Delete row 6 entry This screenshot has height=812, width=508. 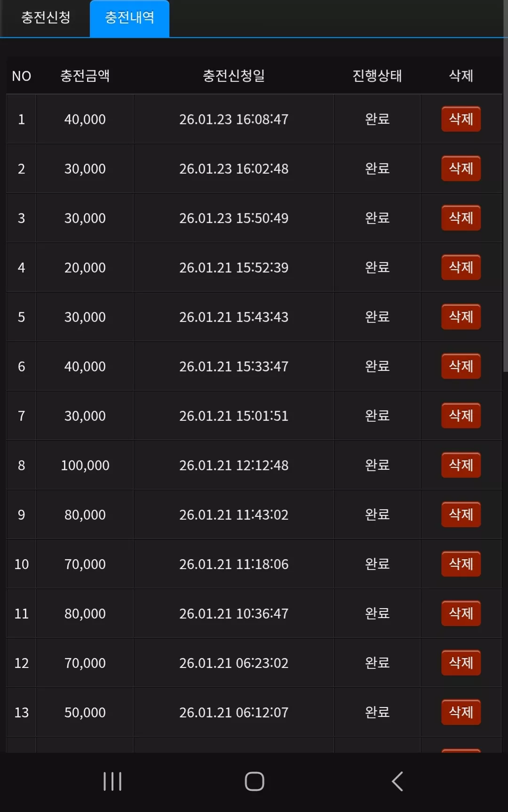461,366
